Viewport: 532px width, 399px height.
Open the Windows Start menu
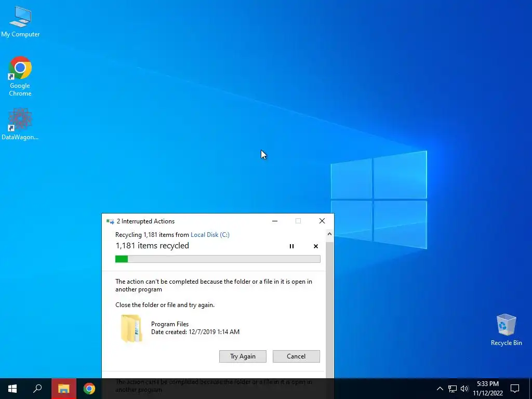[x=12, y=389]
